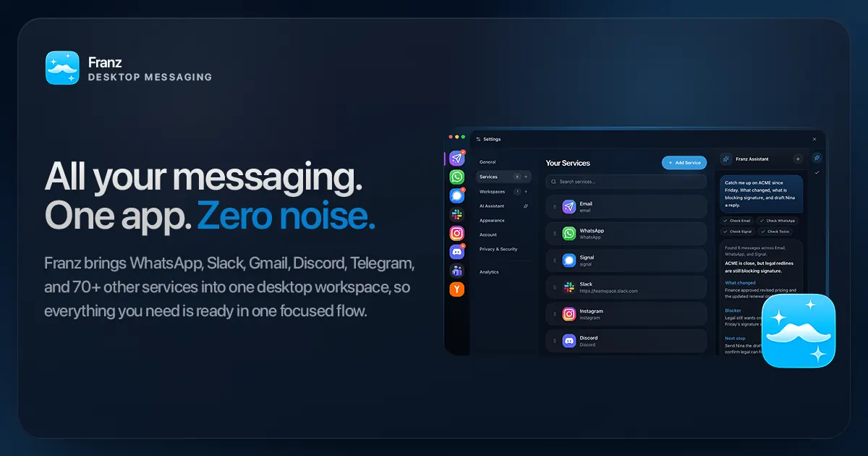868x456 pixels.
Task: Click the drag handle on the Slack service row
Action: 556,287
